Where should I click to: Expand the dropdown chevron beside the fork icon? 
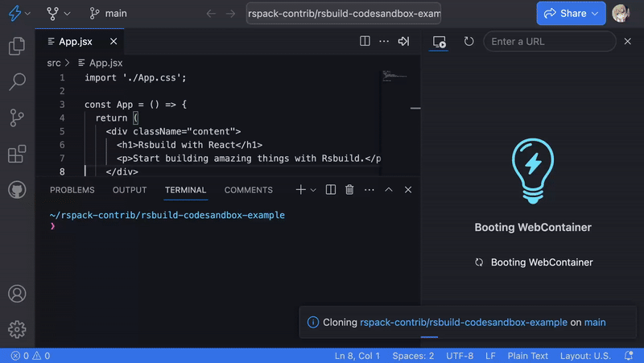click(68, 14)
